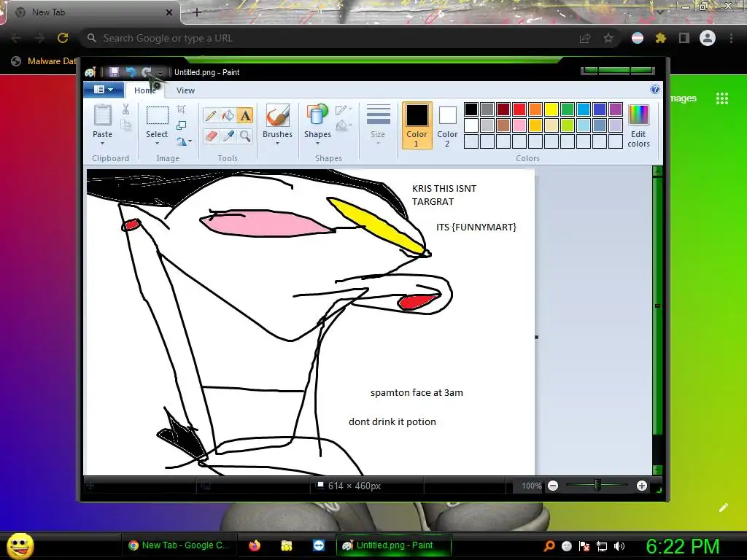
Task: Click the Edit colors button
Action: 638,125
